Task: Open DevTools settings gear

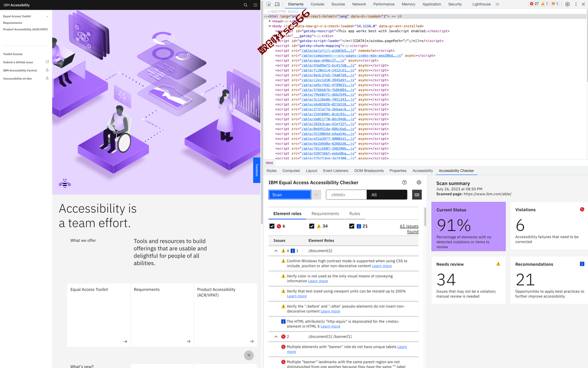Action: (x=567, y=4)
